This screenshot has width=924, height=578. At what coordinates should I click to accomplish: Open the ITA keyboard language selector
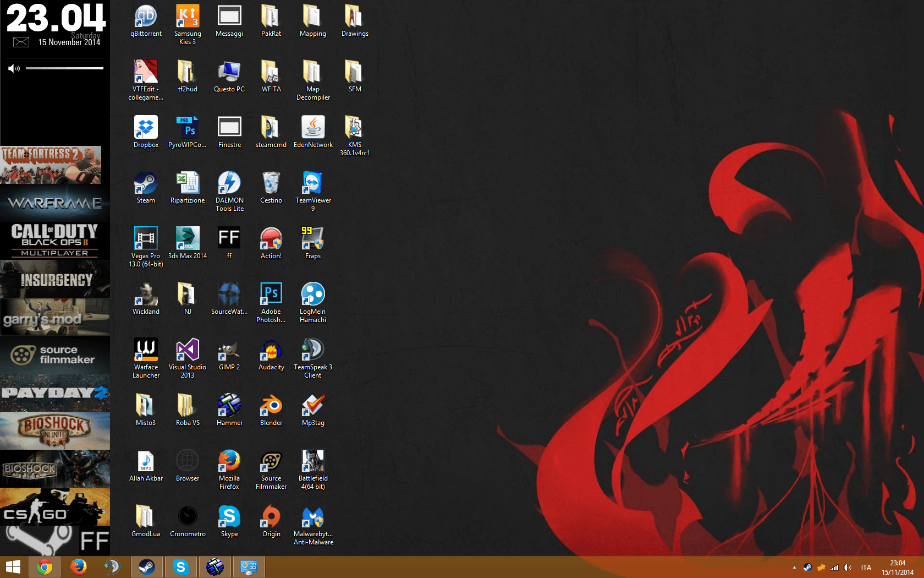point(866,568)
